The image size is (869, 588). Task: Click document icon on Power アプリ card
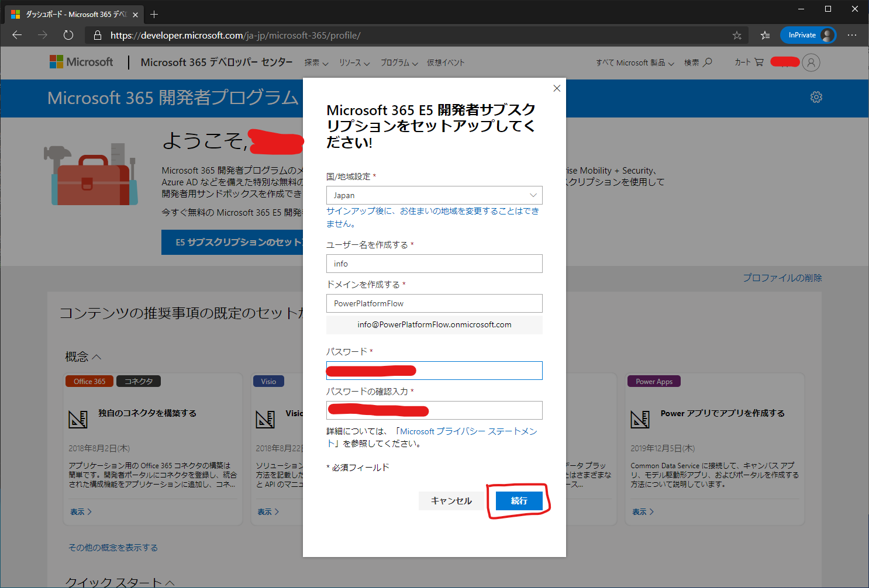coord(640,419)
